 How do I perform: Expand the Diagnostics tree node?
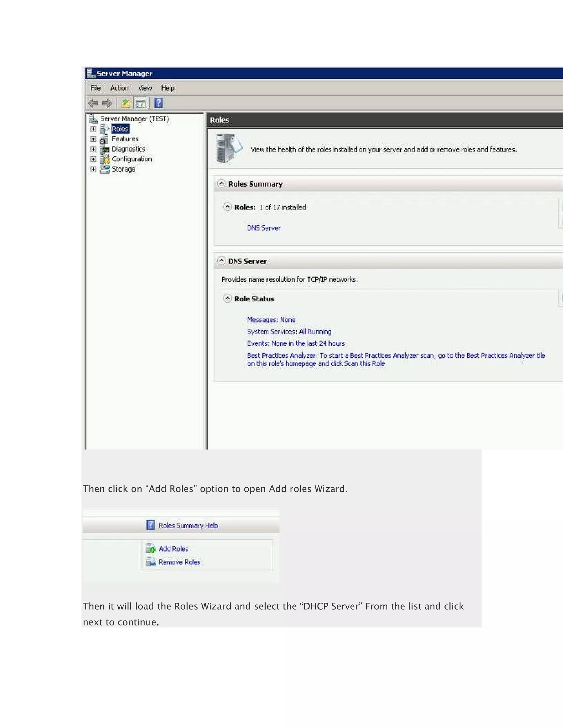tap(93, 149)
